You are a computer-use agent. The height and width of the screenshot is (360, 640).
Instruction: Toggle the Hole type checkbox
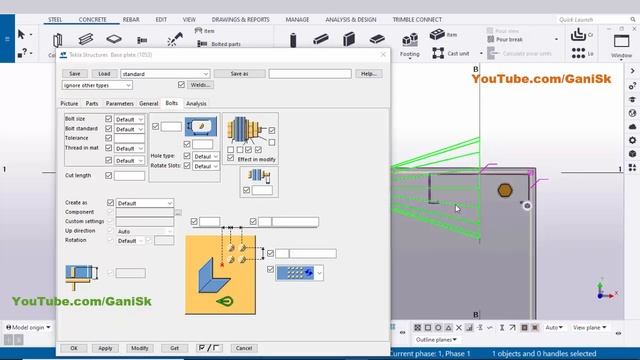(x=187, y=156)
